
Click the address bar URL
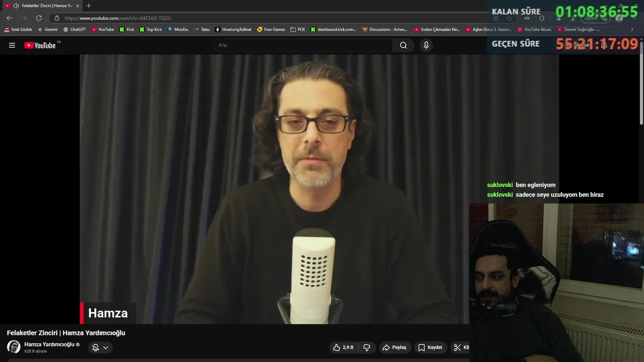[118, 18]
